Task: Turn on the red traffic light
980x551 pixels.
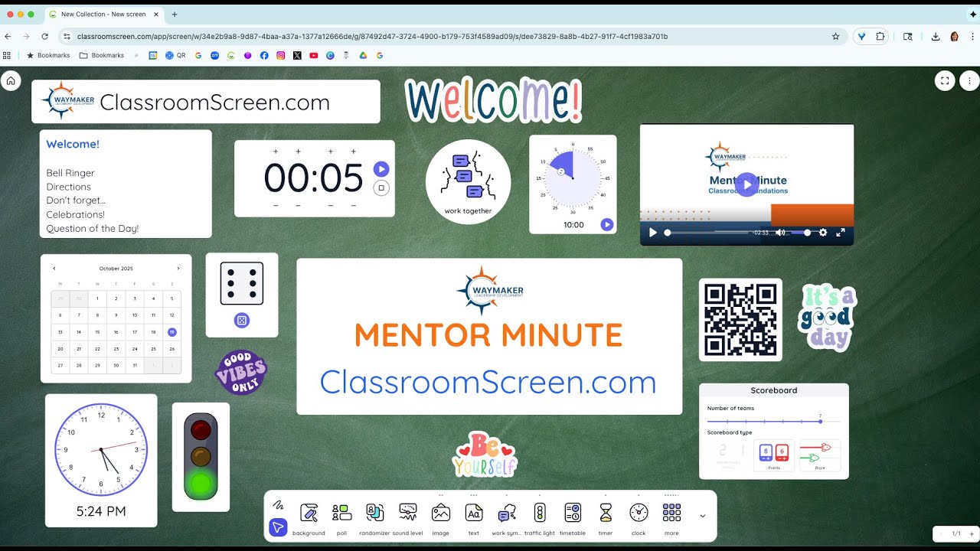Action: click(x=201, y=429)
